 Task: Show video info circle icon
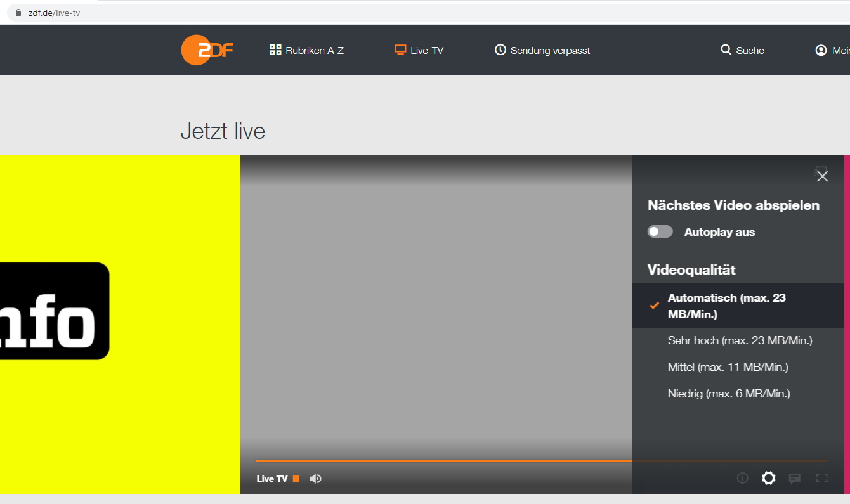[742, 479]
